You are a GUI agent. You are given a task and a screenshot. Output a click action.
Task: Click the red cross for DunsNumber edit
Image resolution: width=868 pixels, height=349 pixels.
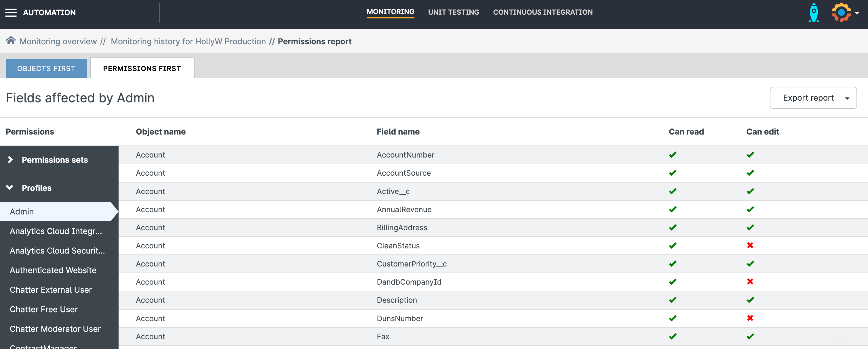(750, 318)
